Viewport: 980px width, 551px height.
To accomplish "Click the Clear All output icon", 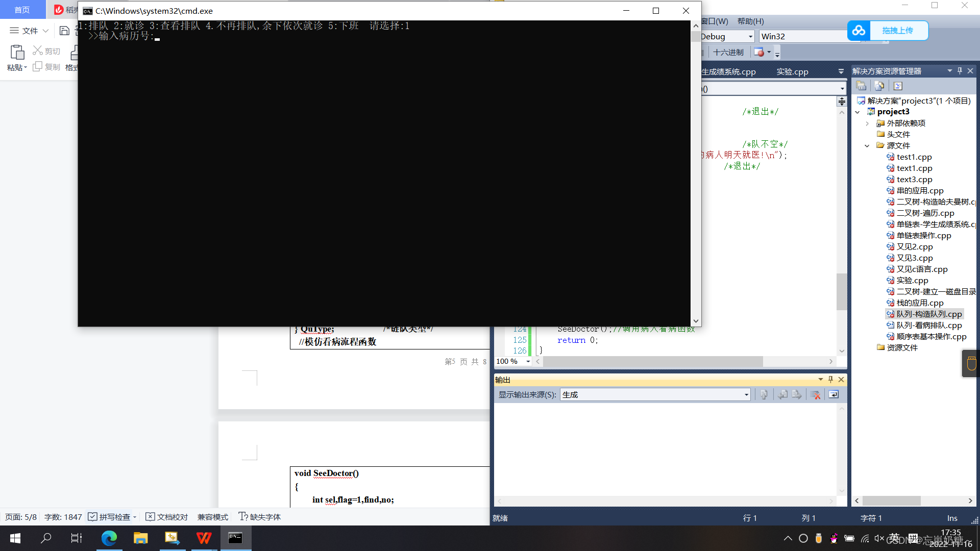I will click(815, 395).
